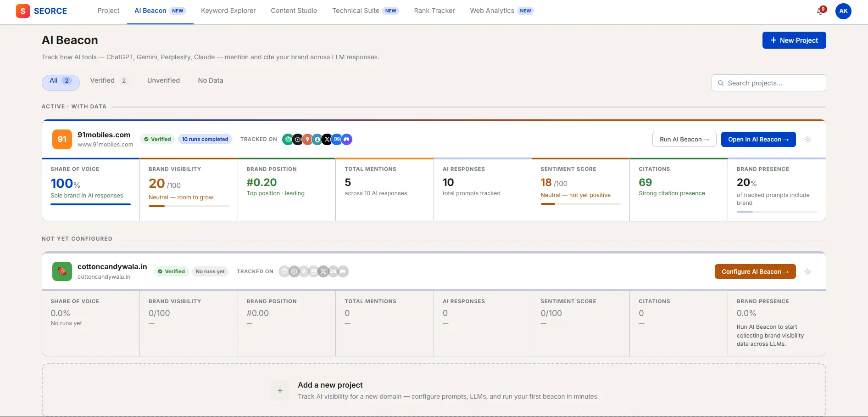Open the AI Beacon nav tab
The height and width of the screenshot is (417, 868).
[160, 11]
